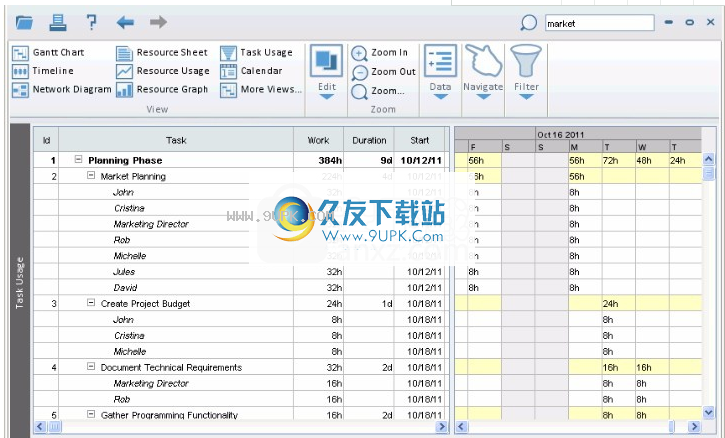
Task: Select the Rob row under Document Technical Requirements
Action: [x=240, y=399]
